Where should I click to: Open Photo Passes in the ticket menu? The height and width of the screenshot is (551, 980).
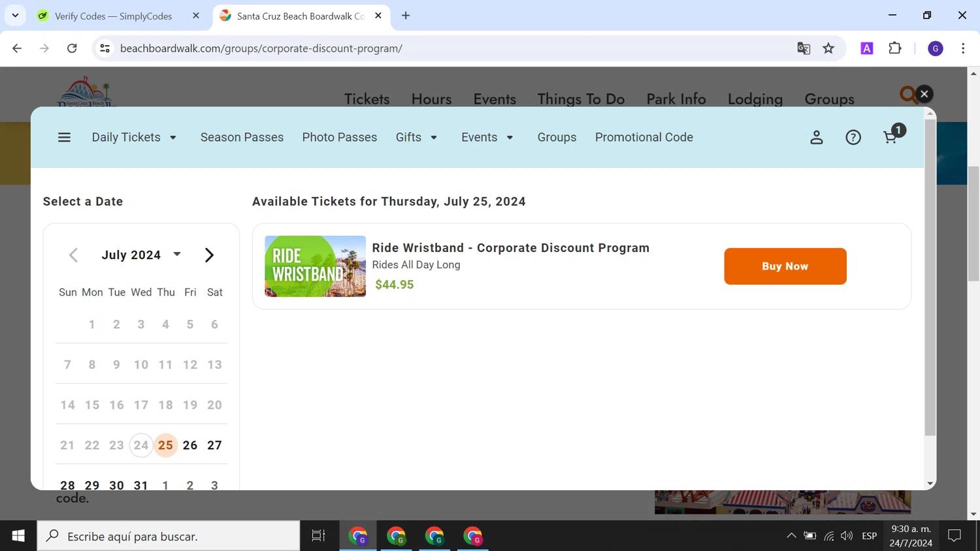pos(340,137)
